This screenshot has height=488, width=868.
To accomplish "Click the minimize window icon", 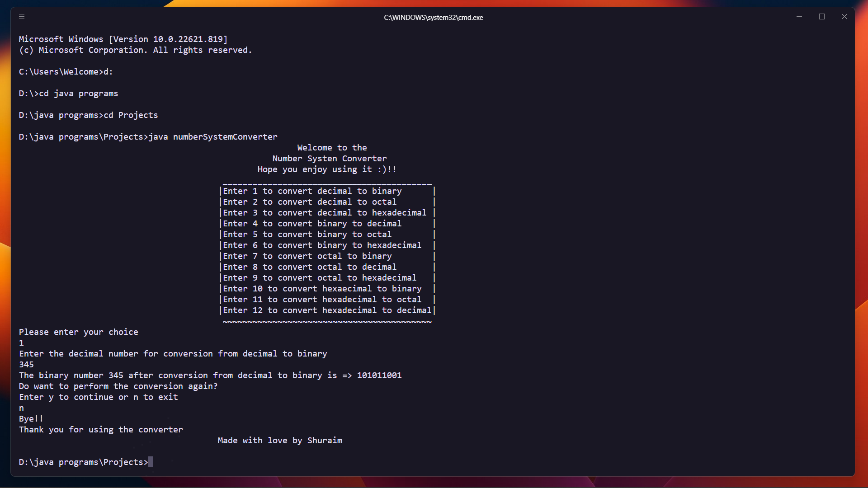I will (799, 17).
